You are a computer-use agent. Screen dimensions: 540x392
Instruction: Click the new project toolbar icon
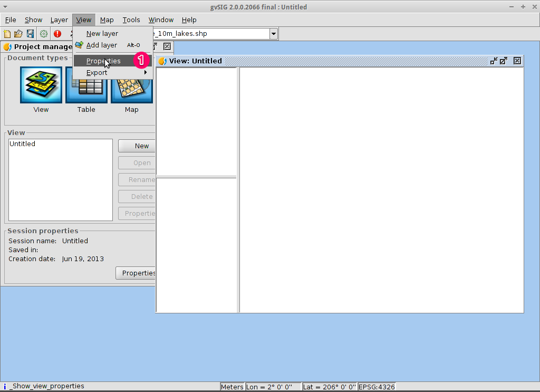click(7, 34)
